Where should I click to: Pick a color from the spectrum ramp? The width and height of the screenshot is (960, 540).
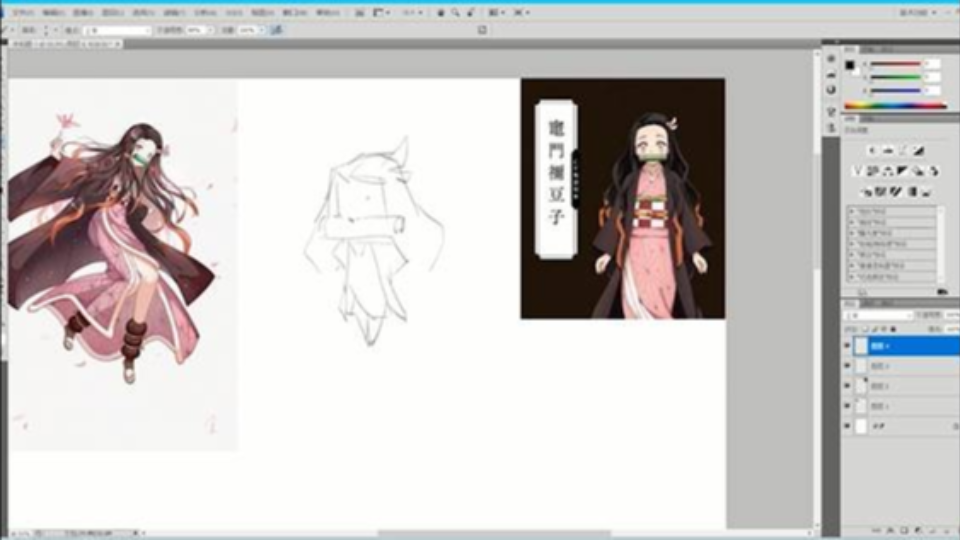click(896, 106)
